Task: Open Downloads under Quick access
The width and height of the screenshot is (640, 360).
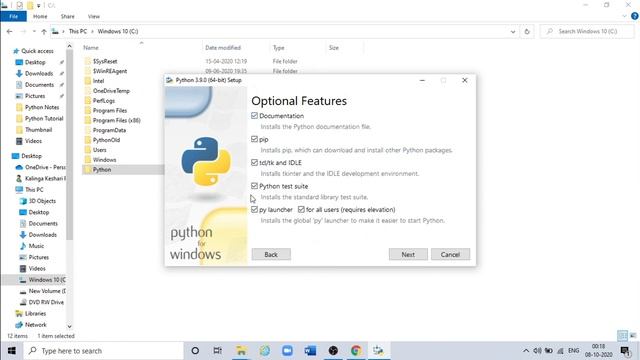Action: click(39, 73)
